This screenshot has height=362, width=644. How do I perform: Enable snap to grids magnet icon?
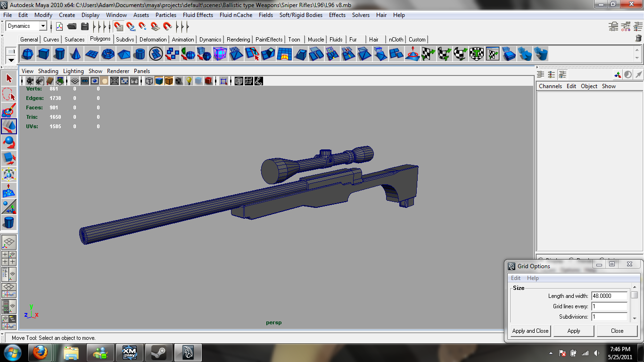coord(118,26)
